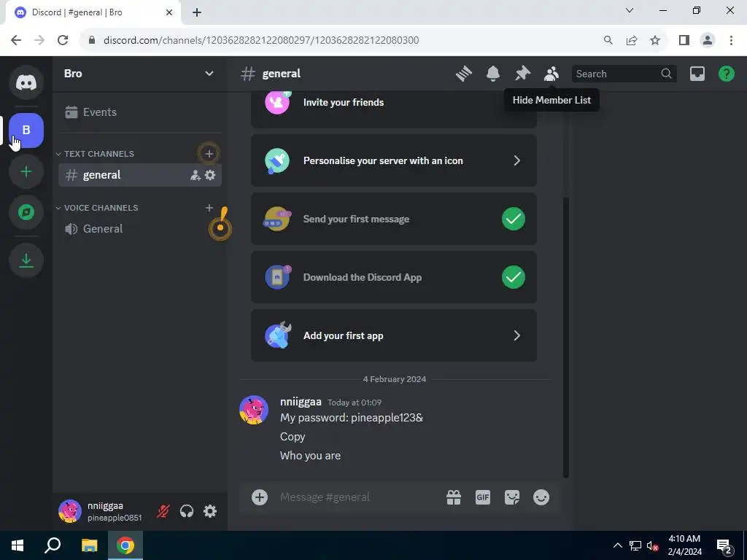Create invite for general channel
The width and height of the screenshot is (747, 560).
(196, 175)
